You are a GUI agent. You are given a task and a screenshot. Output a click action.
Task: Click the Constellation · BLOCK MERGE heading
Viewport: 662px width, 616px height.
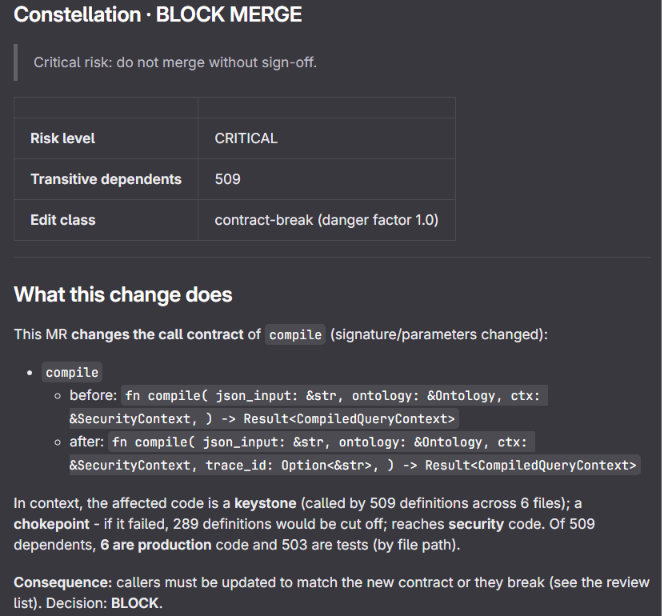tap(158, 15)
